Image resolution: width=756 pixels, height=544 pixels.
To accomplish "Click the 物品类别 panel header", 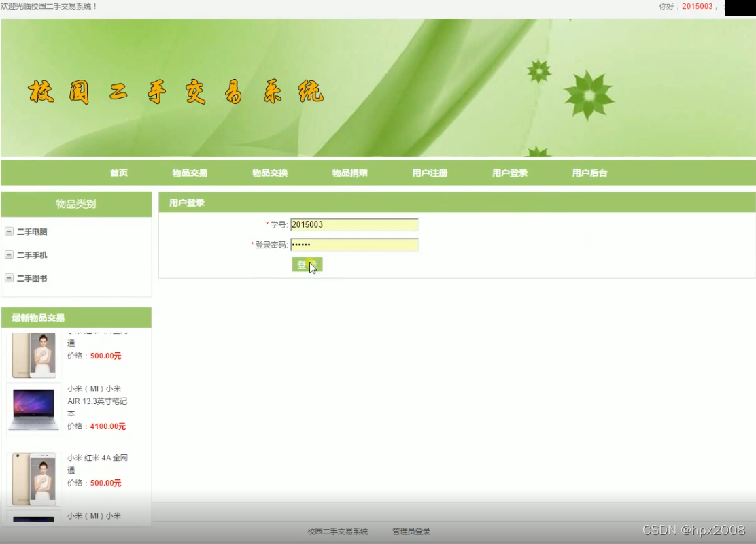I will coord(76,204).
